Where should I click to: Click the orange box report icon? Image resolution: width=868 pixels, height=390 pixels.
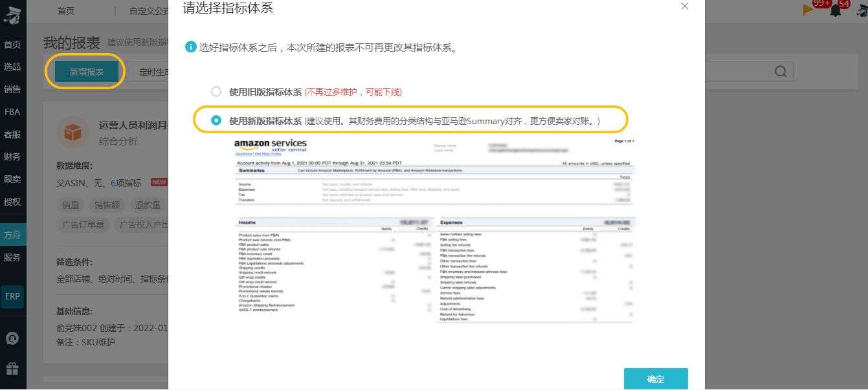(73, 133)
